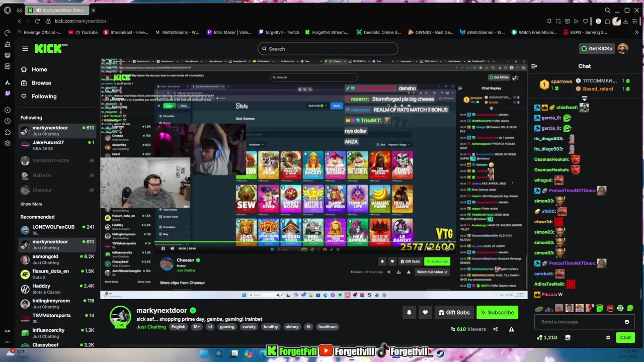This screenshot has width=644, height=362.
Task: Expand following list with Show More
Action: pos(31,204)
